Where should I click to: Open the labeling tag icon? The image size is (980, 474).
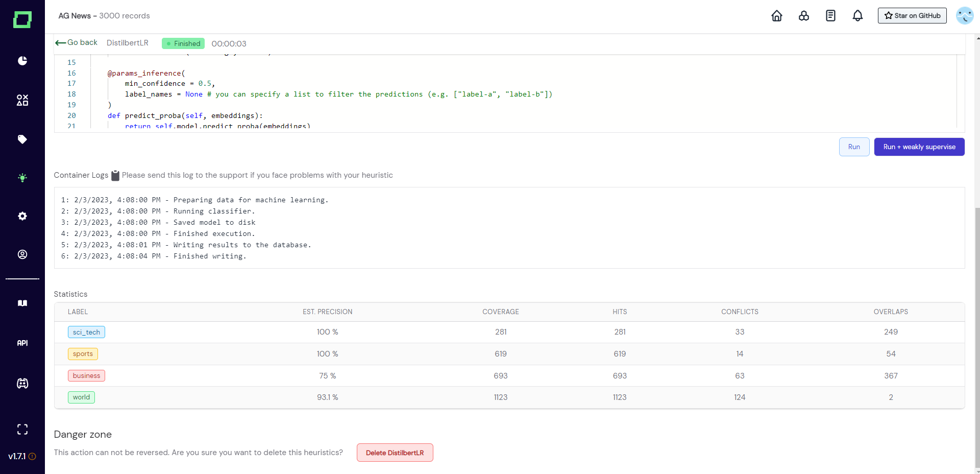(22, 139)
